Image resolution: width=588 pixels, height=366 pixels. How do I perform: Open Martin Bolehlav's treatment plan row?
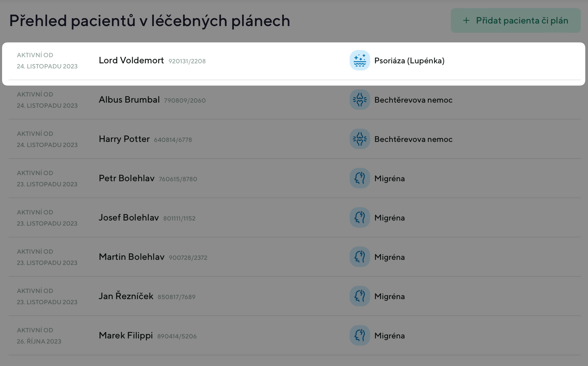point(131,257)
